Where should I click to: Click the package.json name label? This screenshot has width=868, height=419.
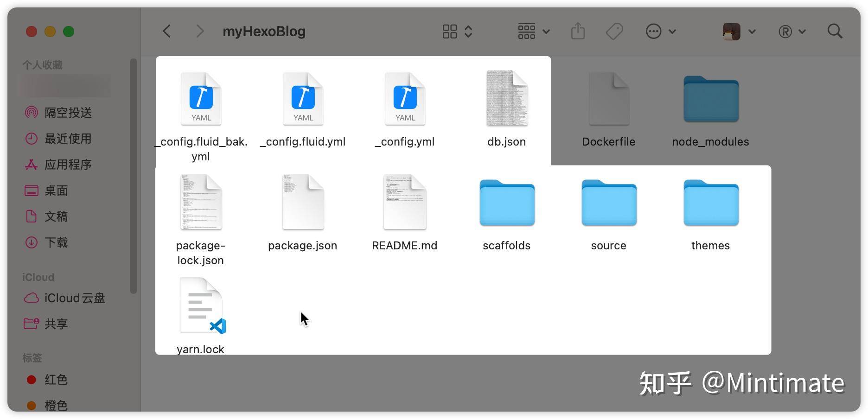click(303, 246)
